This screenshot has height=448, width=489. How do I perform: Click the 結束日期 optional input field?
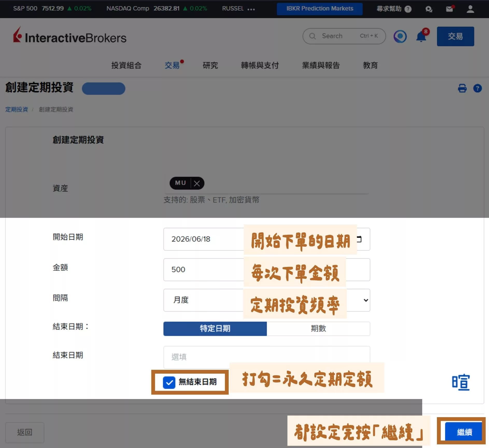click(x=267, y=357)
